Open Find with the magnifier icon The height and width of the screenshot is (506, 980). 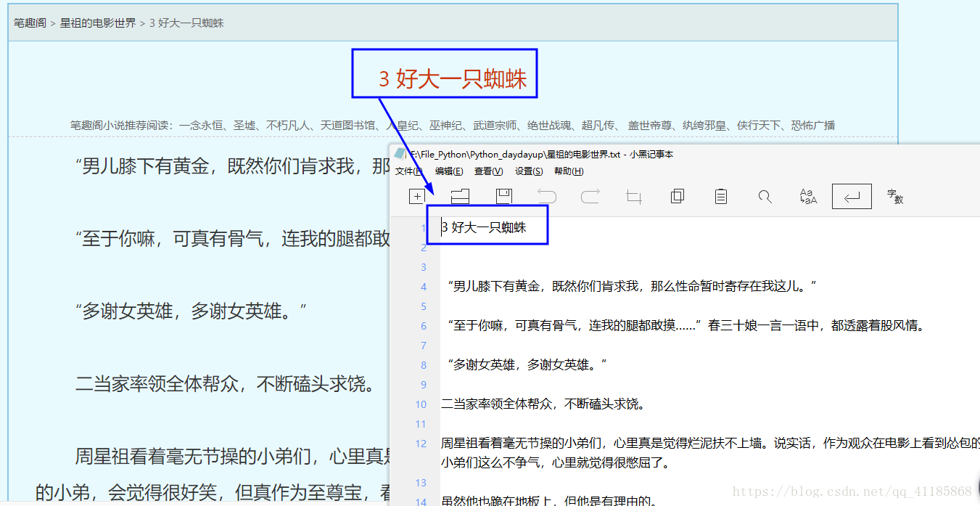pyautogui.click(x=765, y=196)
